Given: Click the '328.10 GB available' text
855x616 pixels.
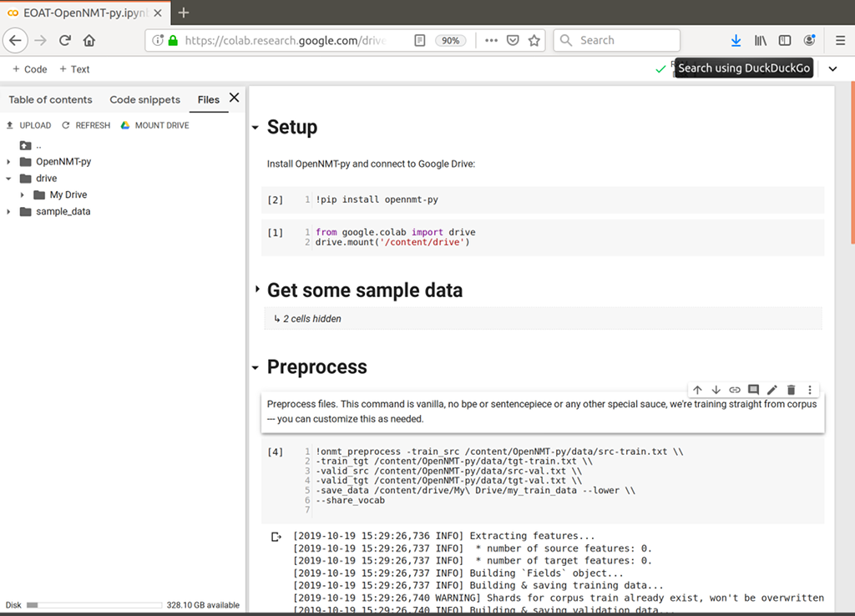Looking at the screenshot, I should coord(203,605).
